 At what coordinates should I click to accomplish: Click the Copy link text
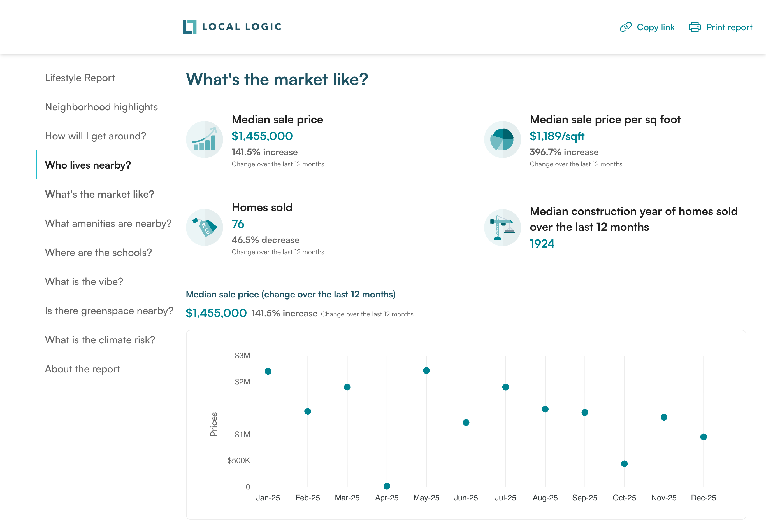[x=656, y=27]
